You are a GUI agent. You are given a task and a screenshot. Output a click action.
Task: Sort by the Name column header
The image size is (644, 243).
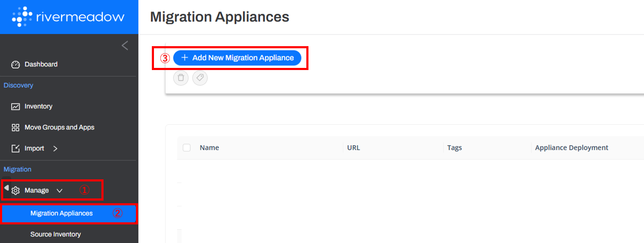coord(209,147)
